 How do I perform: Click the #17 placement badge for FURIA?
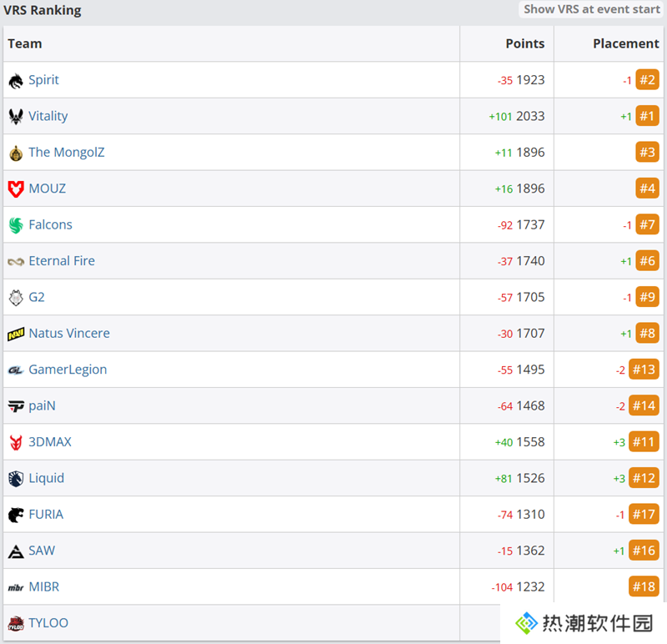click(644, 514)
